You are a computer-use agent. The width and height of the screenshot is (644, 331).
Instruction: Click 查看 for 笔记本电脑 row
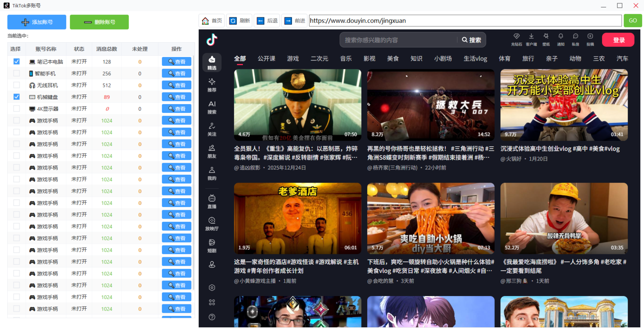coord(176,62)
